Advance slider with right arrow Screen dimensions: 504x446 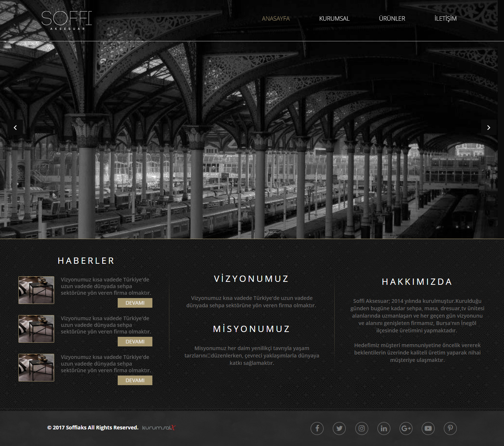tap(489, 128)
